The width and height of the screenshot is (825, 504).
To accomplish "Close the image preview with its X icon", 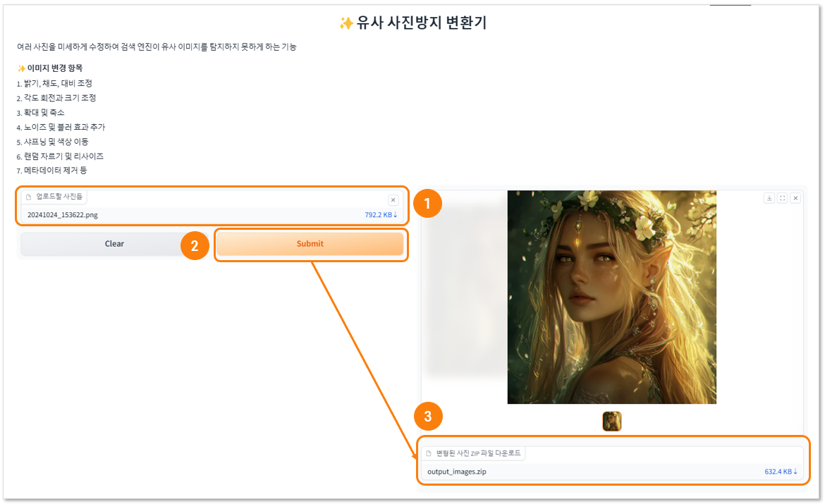I will click(x=795, y=198).
